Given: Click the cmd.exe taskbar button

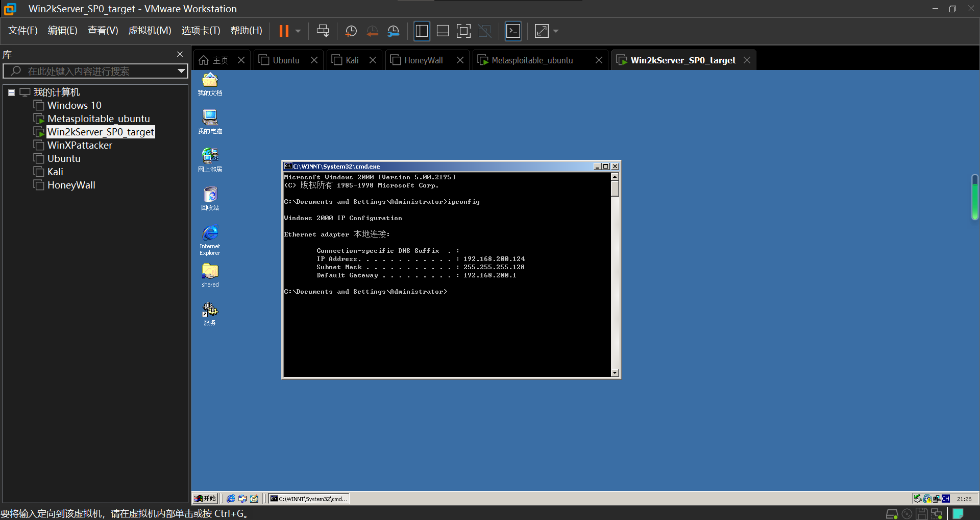Looking at the screenshot, I should [309, 499].
